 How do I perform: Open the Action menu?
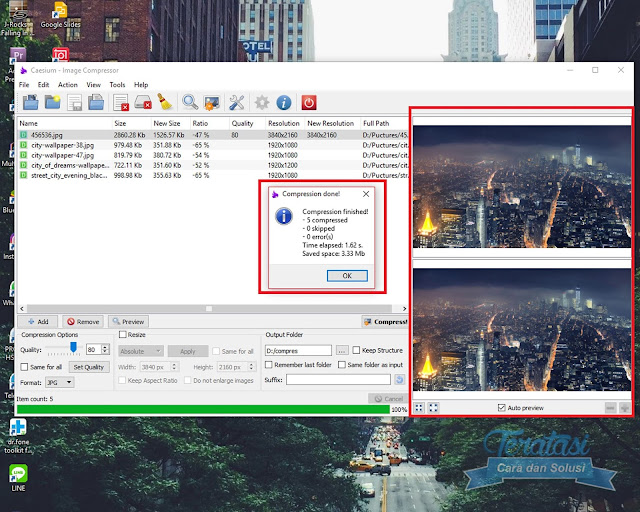click(x=68, y=85)
